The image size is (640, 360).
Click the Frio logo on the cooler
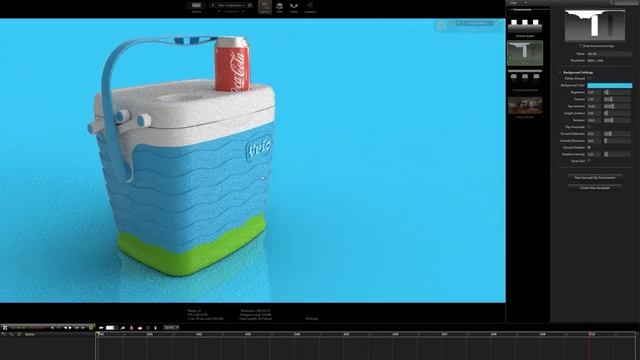click(x=259, y=147)
